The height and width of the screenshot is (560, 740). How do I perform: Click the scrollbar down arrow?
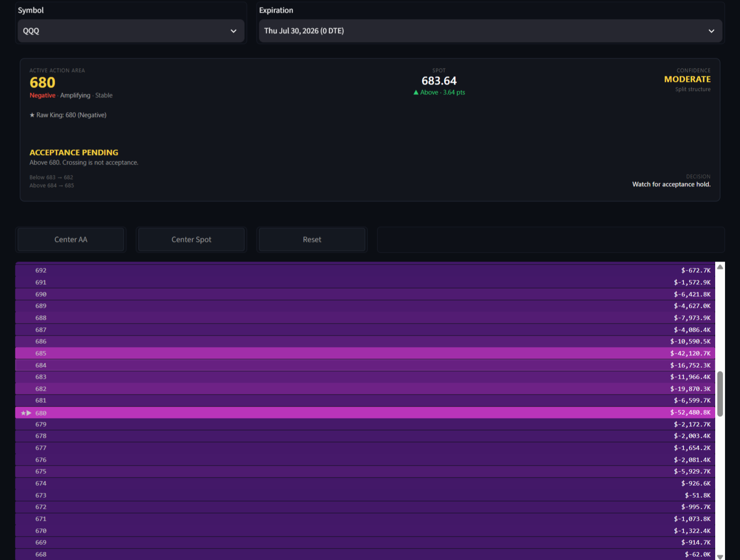coord(720,557)
